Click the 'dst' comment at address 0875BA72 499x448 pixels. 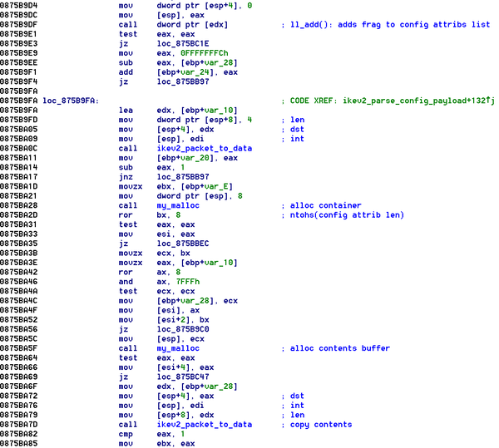(297, 396)
